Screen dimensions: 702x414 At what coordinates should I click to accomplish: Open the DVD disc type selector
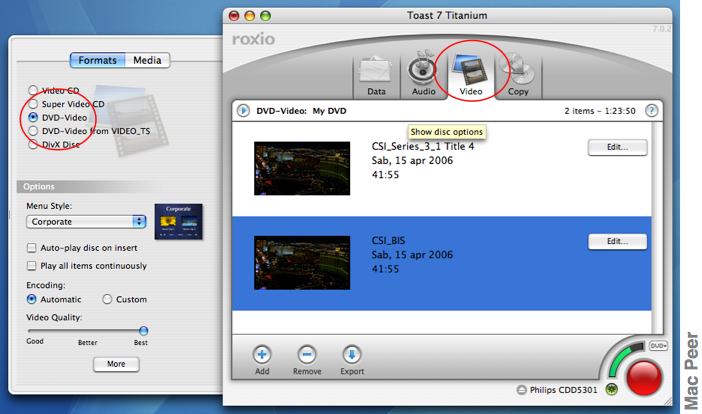pos(658,346)
